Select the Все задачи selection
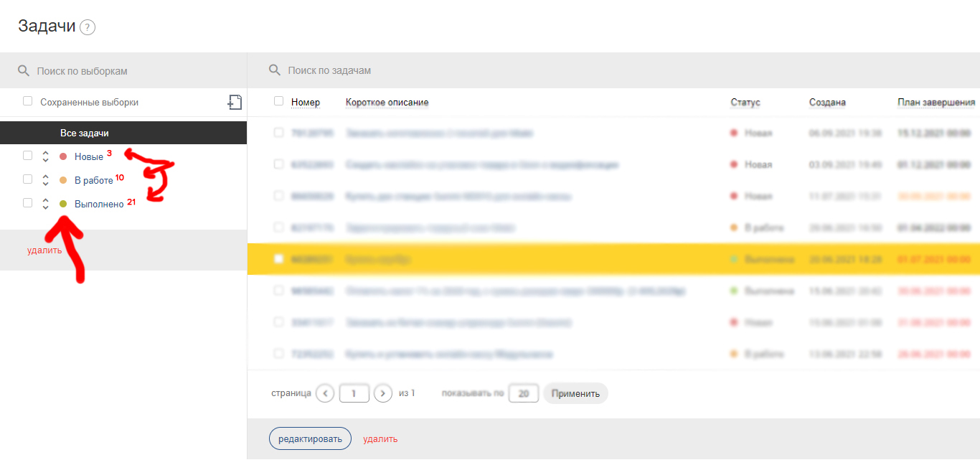This screenshot has height=465, width=980. (85, 133)
